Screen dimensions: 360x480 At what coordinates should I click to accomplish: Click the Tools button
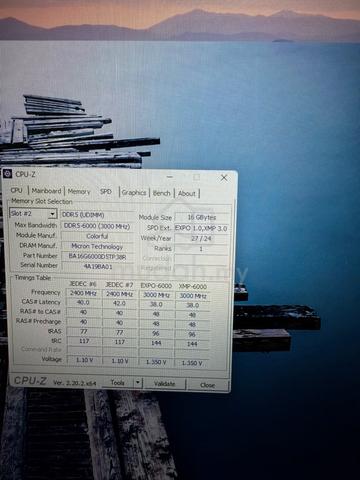pyautogui.click(x=118, y=383)
